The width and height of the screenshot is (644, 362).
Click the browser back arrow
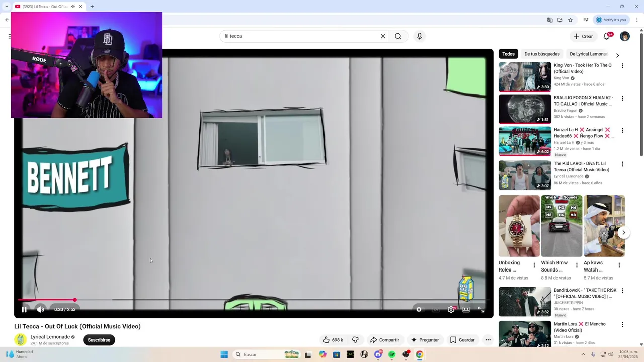tap(7, 20)
